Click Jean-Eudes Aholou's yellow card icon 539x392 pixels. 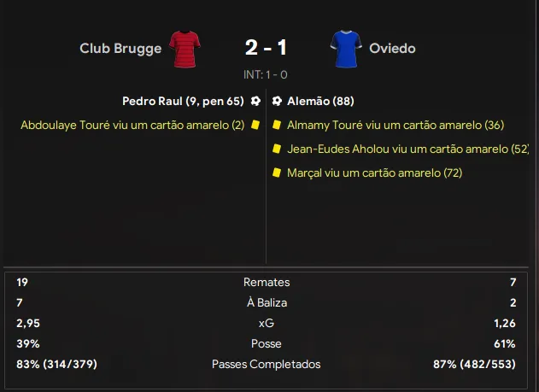pos(277,149)
